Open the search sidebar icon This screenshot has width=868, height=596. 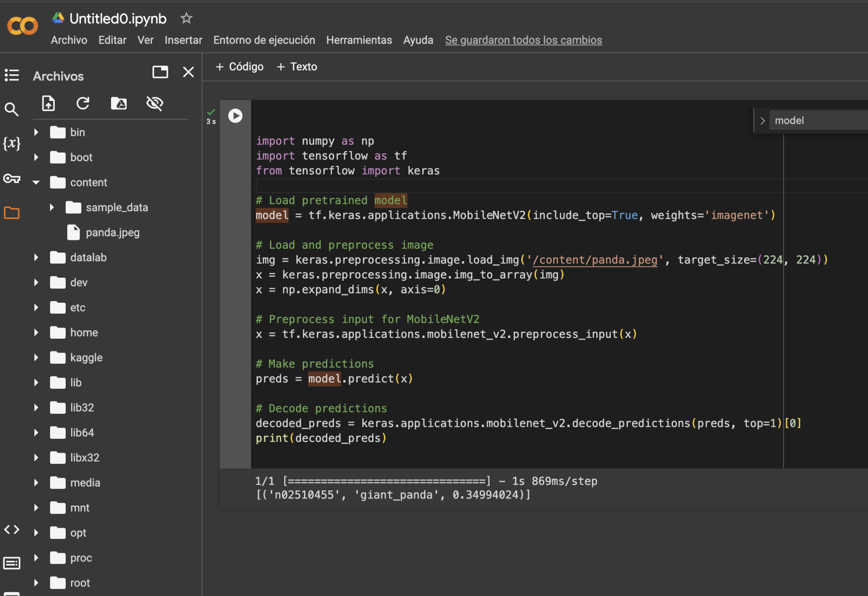pyautogui.click(x=11, y=109)
